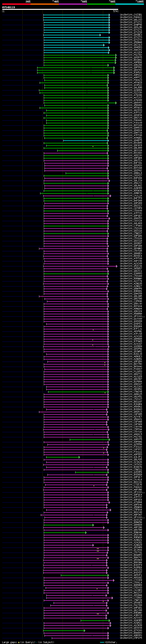Click the white query sequence bar
The width and height of the screenshot is (146, 644).
pos(60,10)
